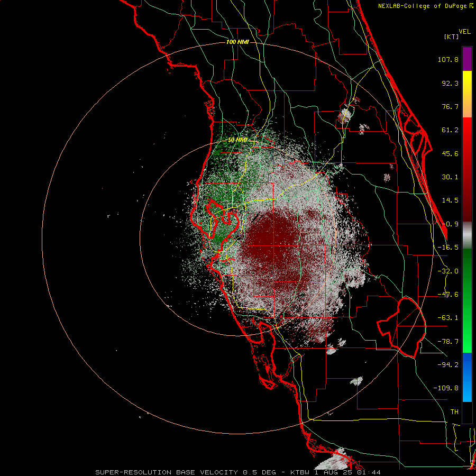Select the -78.7 value on velocity scale
The height and width of the screenshot is (476, 476).
point(448,342)
